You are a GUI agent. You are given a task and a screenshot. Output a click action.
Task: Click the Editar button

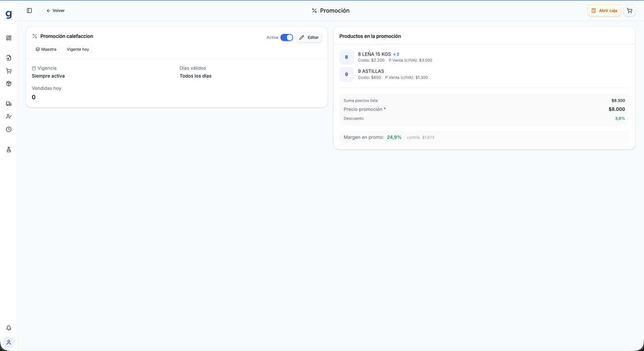[309, 37]
